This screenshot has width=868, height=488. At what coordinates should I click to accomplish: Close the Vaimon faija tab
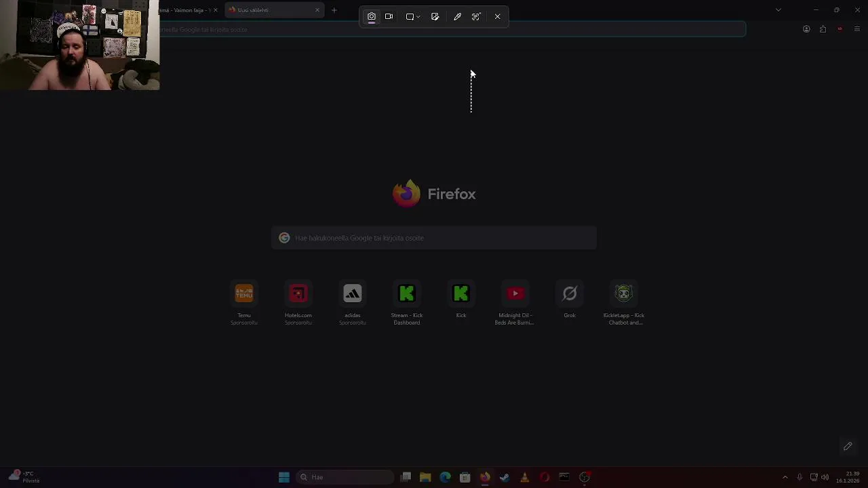point(216,10)
